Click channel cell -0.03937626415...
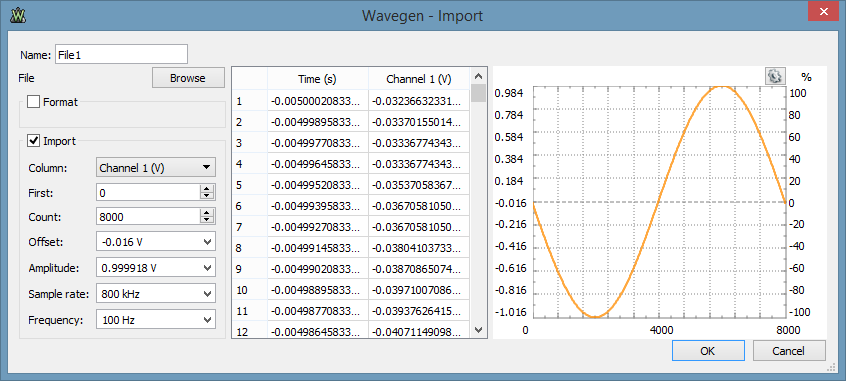Screen dimensions: 846x381 [419, 311]
